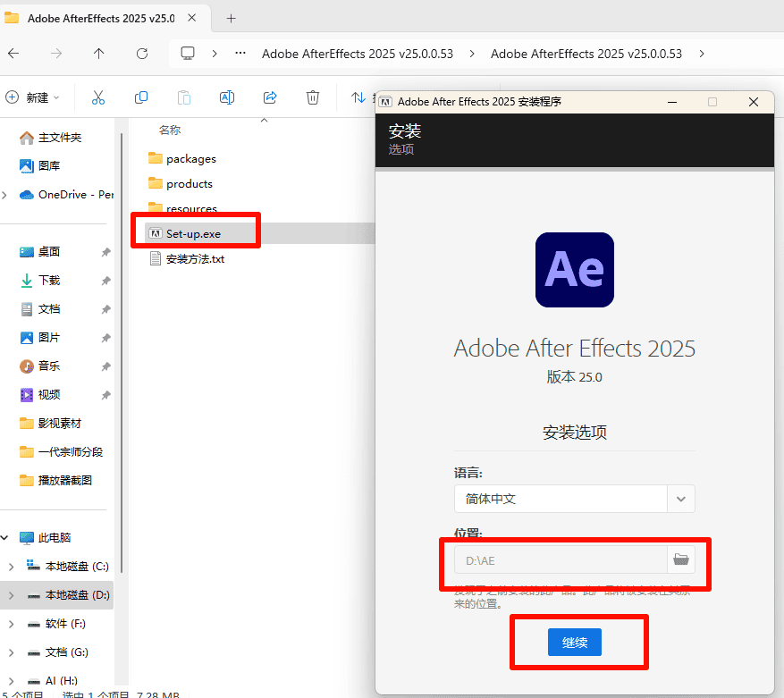Expand the chevron after the This PC icon
Image resolution: width=784 pixels, height=698 pixels.
pyautogui.click(x=215, y=54)
